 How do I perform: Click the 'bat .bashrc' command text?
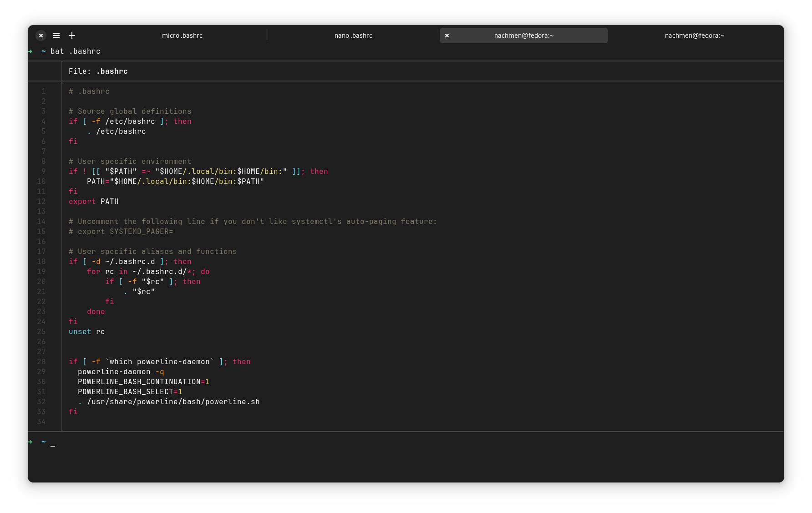tap(75, 51)
